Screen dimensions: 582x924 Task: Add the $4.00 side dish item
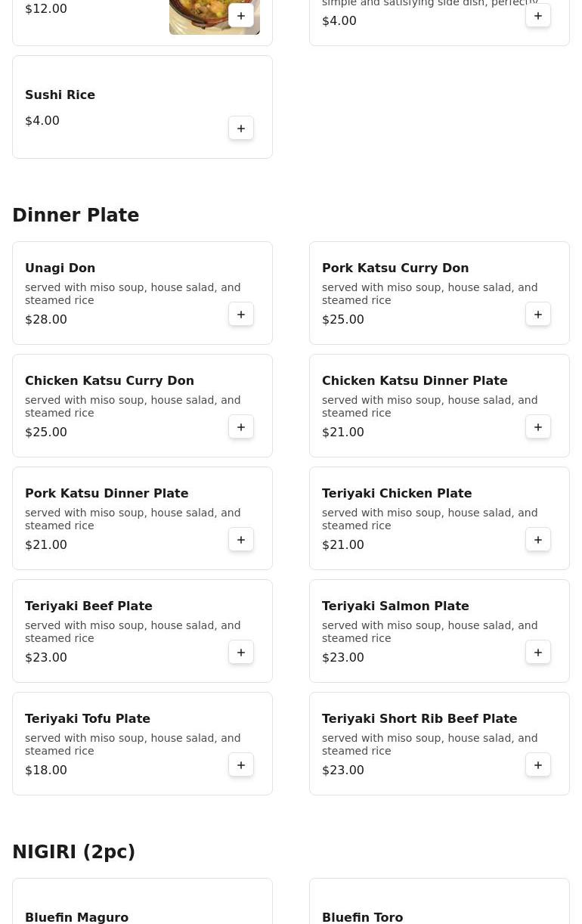[538, 16]
